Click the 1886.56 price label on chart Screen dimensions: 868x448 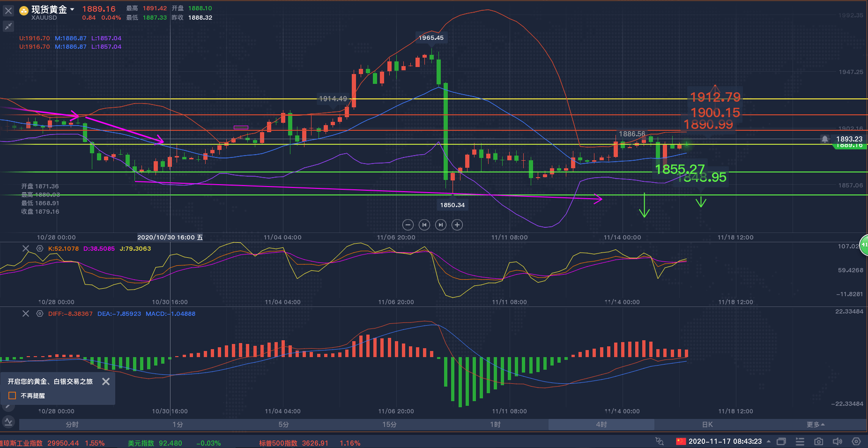[x=632, y=134]
